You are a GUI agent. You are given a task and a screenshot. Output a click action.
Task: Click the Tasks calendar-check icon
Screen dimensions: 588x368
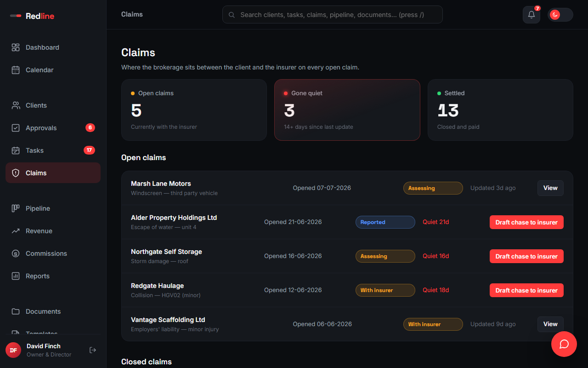click(16, 150)
